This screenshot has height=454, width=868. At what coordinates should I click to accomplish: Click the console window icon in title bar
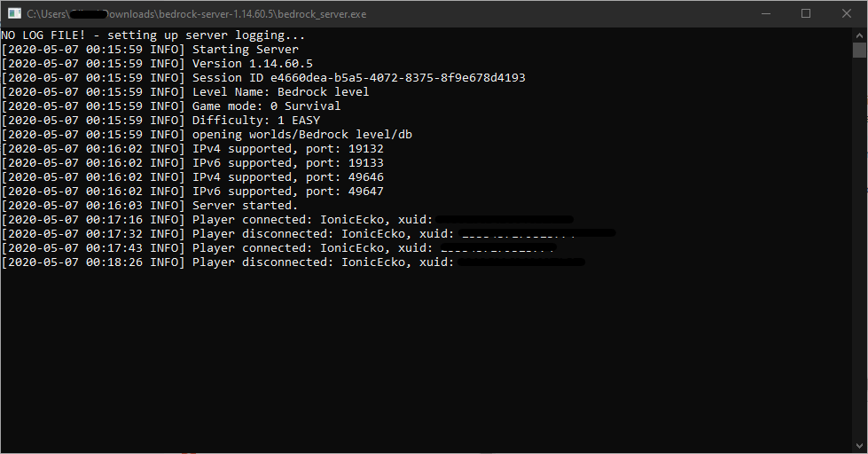(x=14, y=14)
